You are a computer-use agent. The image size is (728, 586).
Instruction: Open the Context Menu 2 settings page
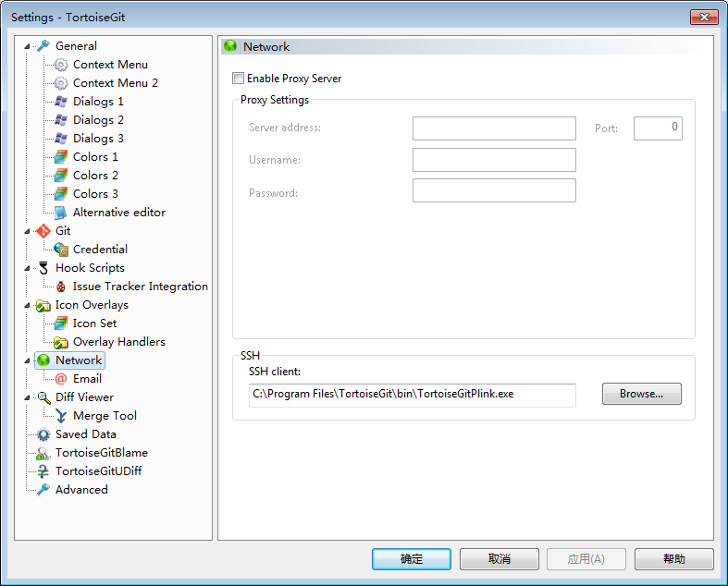(115, 83)
